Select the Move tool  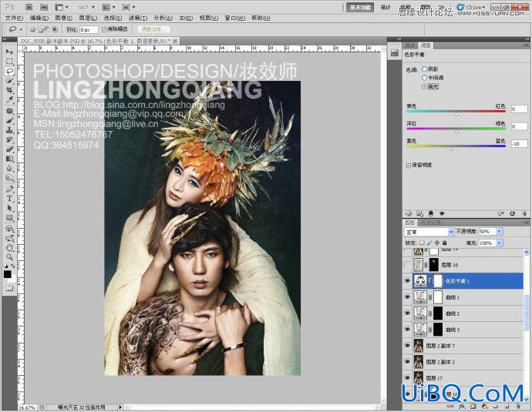coord(9,52)
